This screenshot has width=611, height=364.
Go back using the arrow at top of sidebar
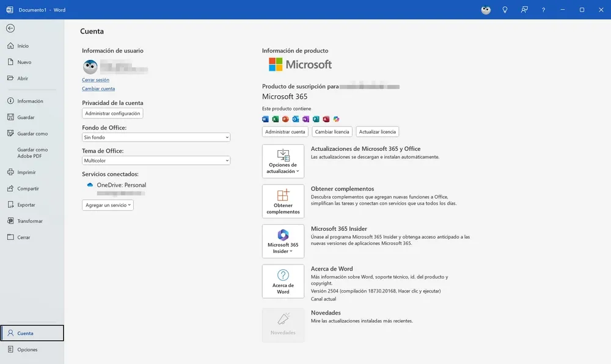point(10,28)
